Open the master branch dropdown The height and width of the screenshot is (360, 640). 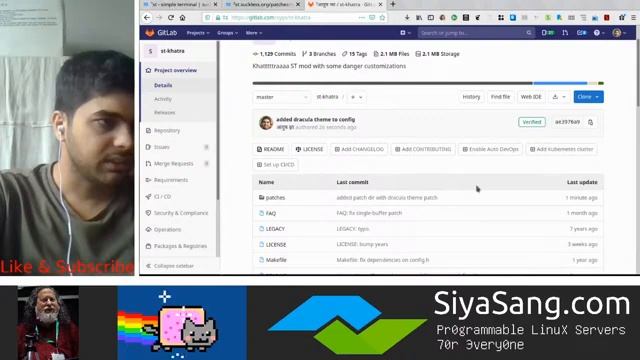pyautogui.click(x=281, y=97)
